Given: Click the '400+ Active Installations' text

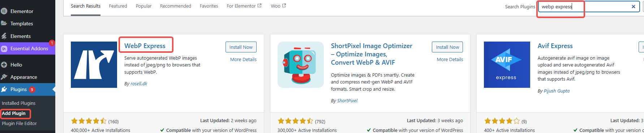Looking at the screenshot, I should pyautogui.click(x=510, y=130).
